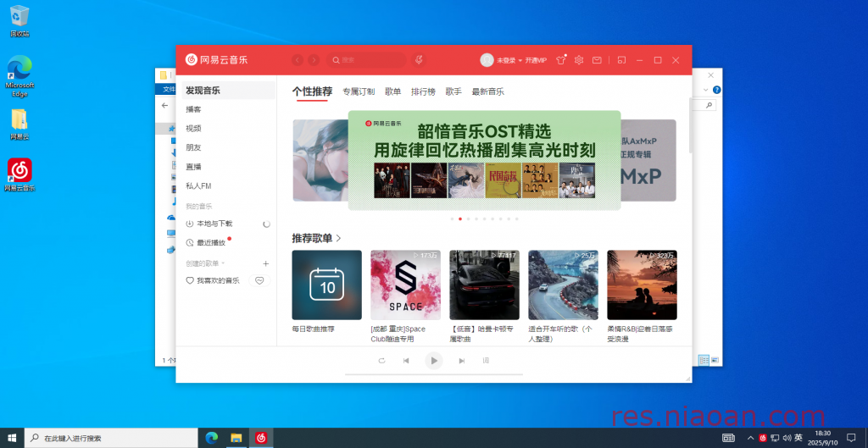Image resolution: width=868 pixels, height=448 pixels.
Task: Select the first banner indicator dot
Action: pyautogui.click(x=453, y=219)
